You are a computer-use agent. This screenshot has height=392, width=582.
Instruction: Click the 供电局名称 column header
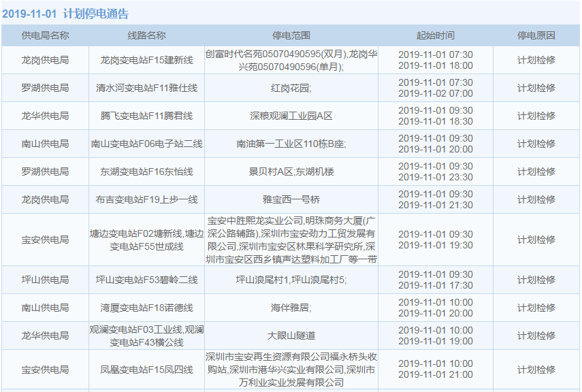pos(45,35)
